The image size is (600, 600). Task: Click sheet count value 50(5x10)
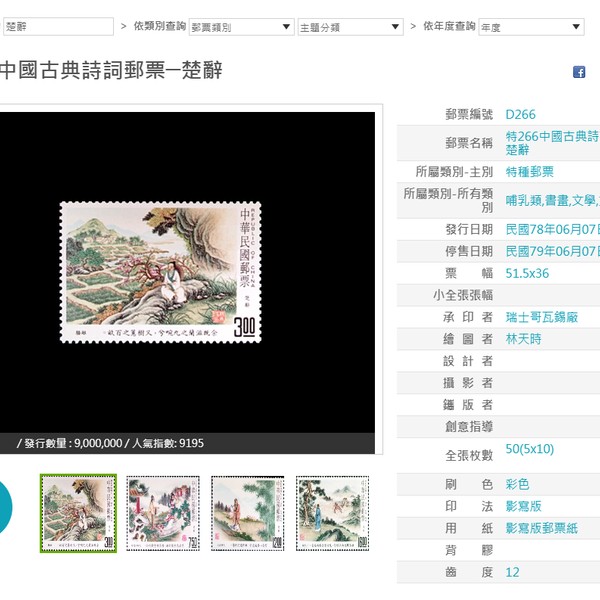[530, 449]
